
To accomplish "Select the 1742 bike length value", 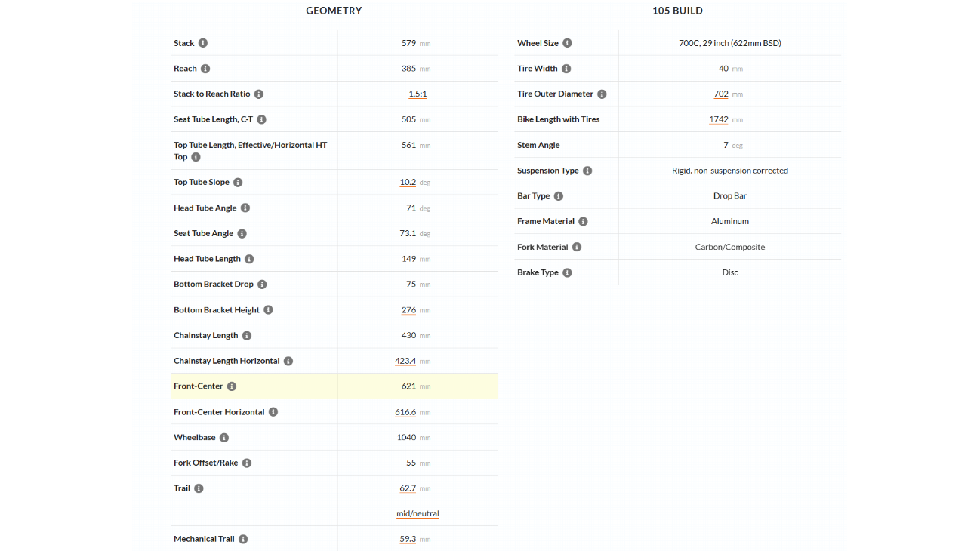I will tap(719, 119).
